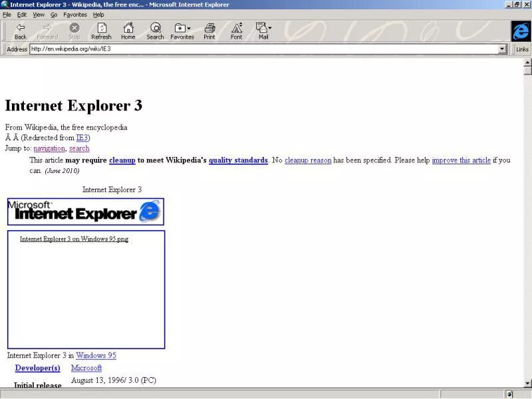Open the cleanup link
This screenshot has height=399, width=532.
click(122, 160)
